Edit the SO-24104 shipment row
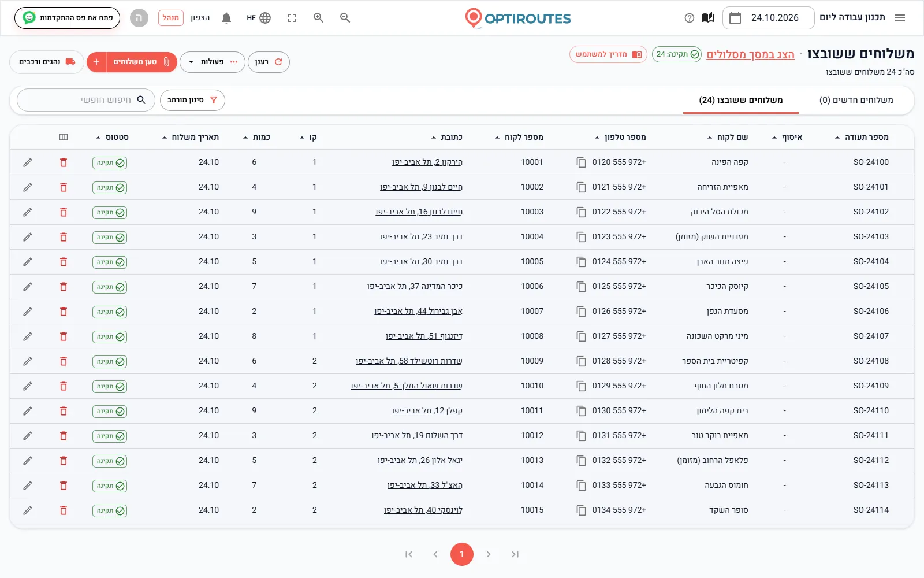The image size is (924, 578). click(x=27, y=262)
